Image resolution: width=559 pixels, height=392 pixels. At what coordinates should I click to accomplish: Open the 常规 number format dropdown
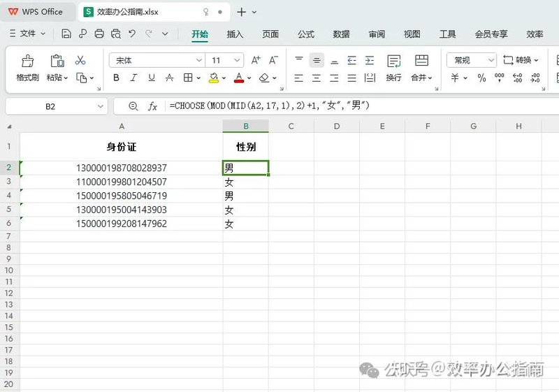click(471, 60)
